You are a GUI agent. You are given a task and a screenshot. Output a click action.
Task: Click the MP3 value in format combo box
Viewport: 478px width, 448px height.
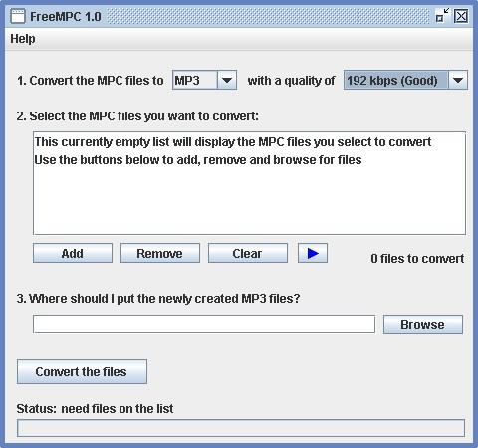pyautogui.click(x=195, y=80)
